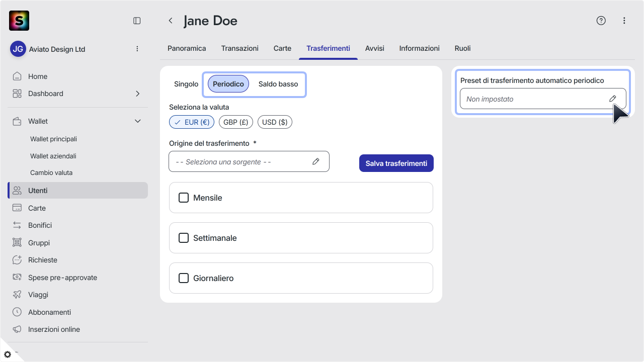Screen dimensions: 644x362
Task: Open the Informazioni tab
Action: click(420, 48)
